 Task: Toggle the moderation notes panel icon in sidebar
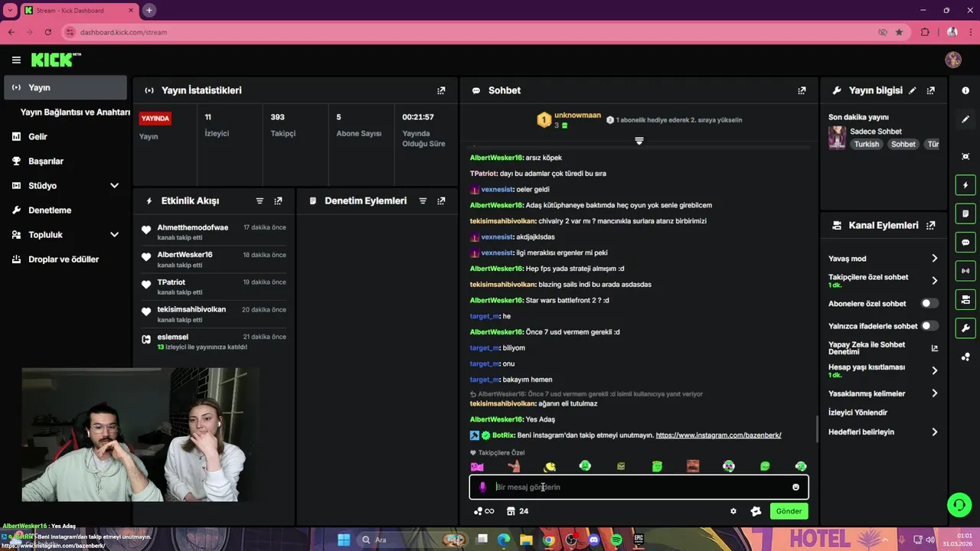[965, 214]
